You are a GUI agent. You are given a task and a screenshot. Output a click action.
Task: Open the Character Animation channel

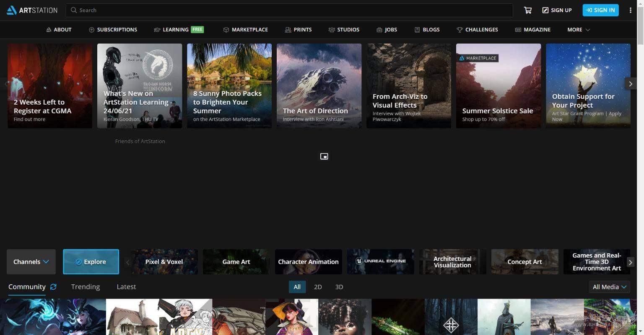click(x=308, y=262)
